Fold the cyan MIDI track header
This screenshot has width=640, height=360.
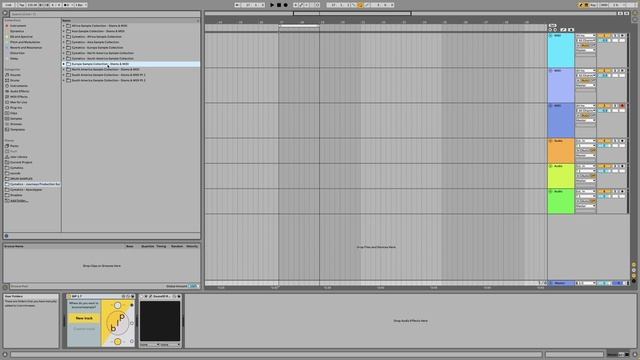tap(551, 36)
